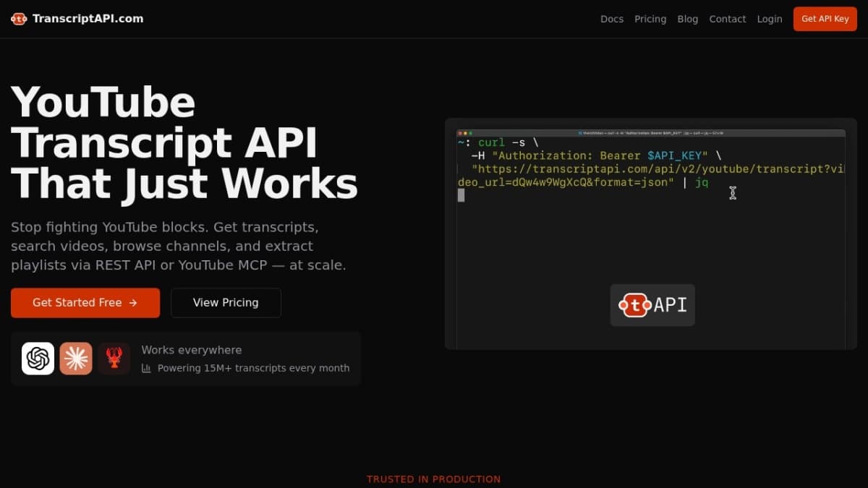The image size is (868, 488).
Task: Click the 'Trusted in Production' heading
Action: pos(433,479)
